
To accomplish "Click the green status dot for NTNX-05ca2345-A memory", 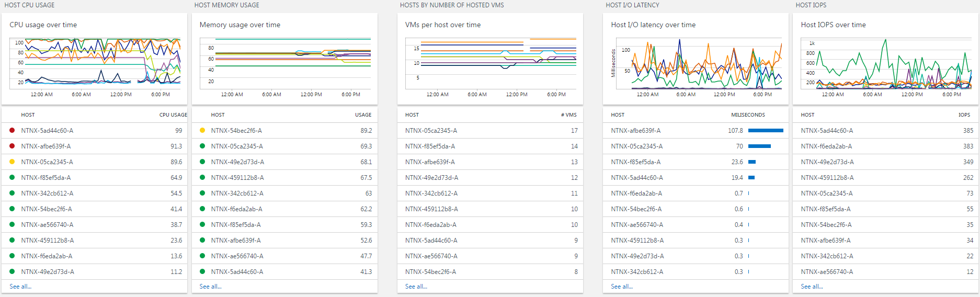I will click(x=202, y=146).
